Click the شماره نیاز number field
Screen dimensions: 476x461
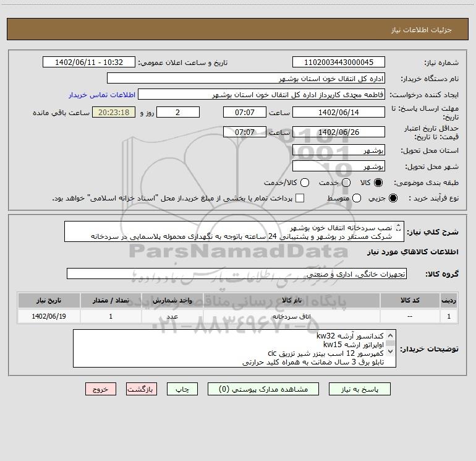tap(339, 62)
